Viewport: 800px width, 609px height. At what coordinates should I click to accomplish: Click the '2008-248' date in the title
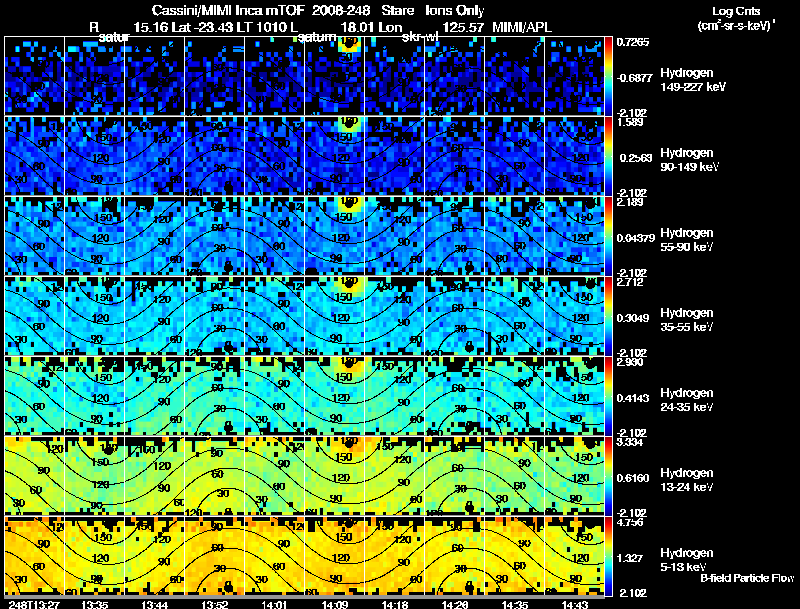(x=340, y=11)
